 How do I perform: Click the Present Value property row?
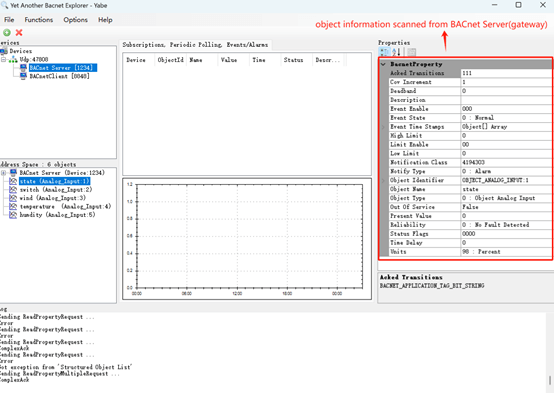pyautogui.click(x=470, y=216)
